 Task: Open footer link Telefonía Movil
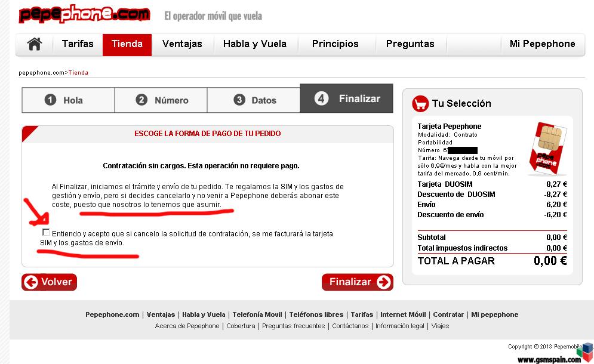click(257, 314)
